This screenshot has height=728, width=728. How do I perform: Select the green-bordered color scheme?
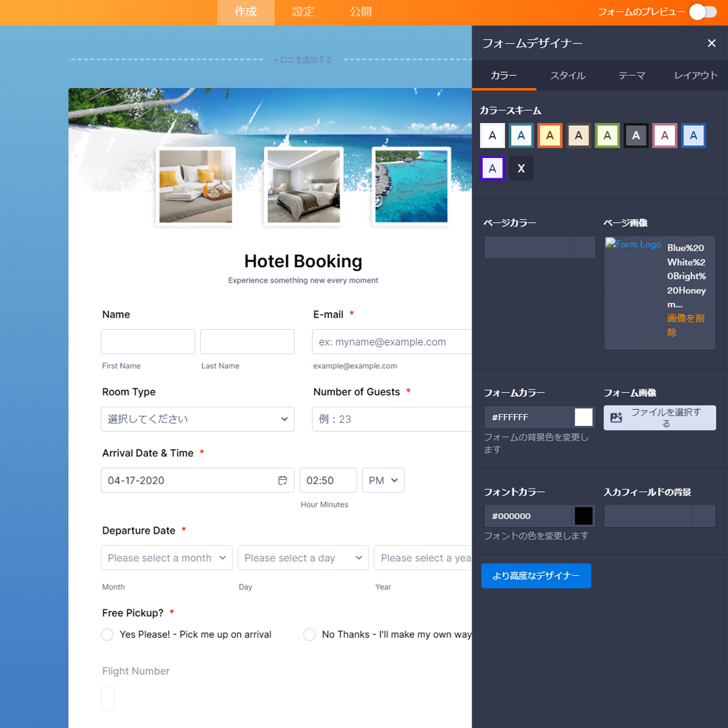point(607,135)
